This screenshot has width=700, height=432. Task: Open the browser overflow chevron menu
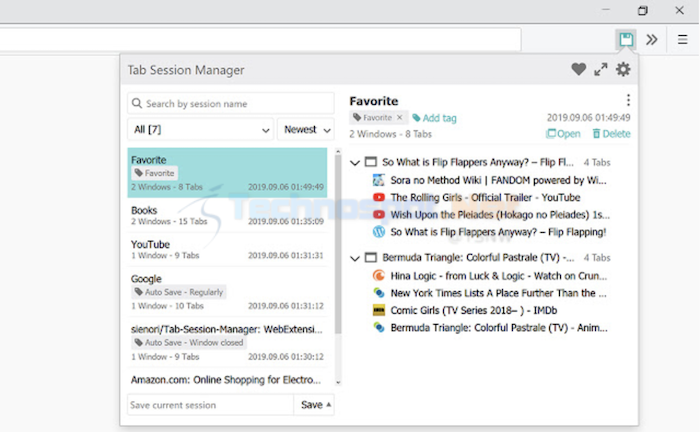click(652, 40)
